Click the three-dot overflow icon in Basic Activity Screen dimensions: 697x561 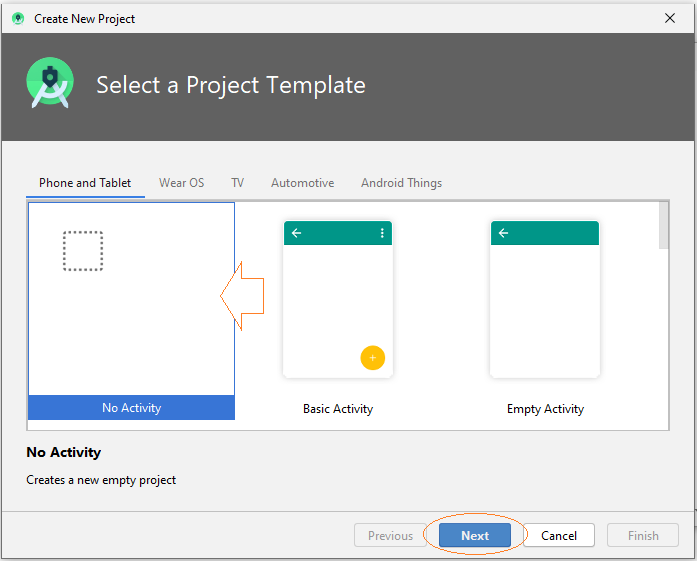tap(382, 232)
